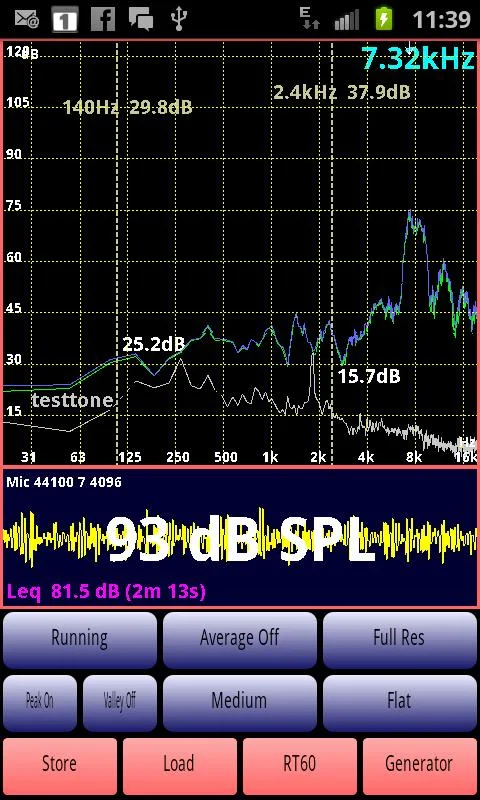This screenshot has height=800, width=480.
Task: Tap the 75 label on the dB axis
Action: coord(14,206)
